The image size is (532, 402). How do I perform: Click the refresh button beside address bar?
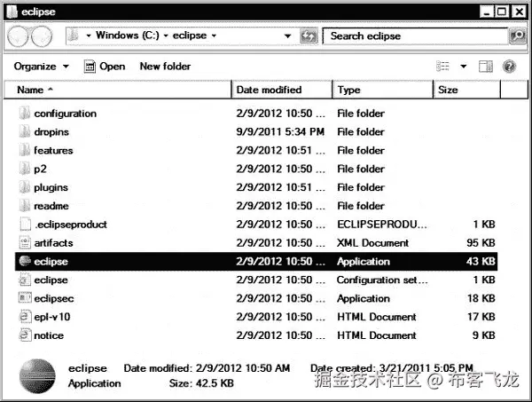pyautogui.click(x=309, y=35)
